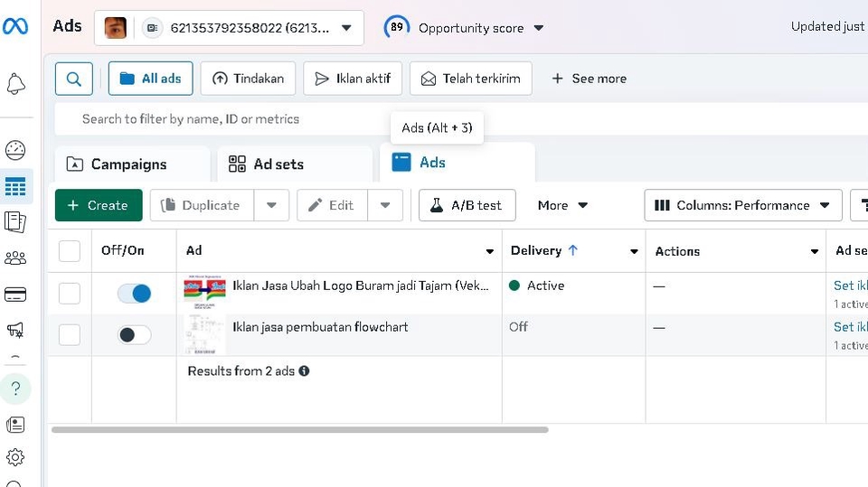Switch to the Campaigns tab

[132, 164]
